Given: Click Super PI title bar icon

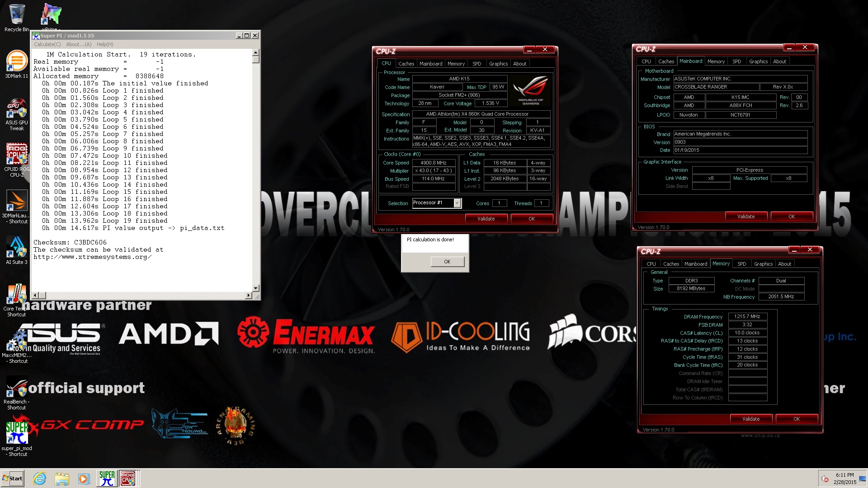Looking at the screenshot, I should [36, 35].
